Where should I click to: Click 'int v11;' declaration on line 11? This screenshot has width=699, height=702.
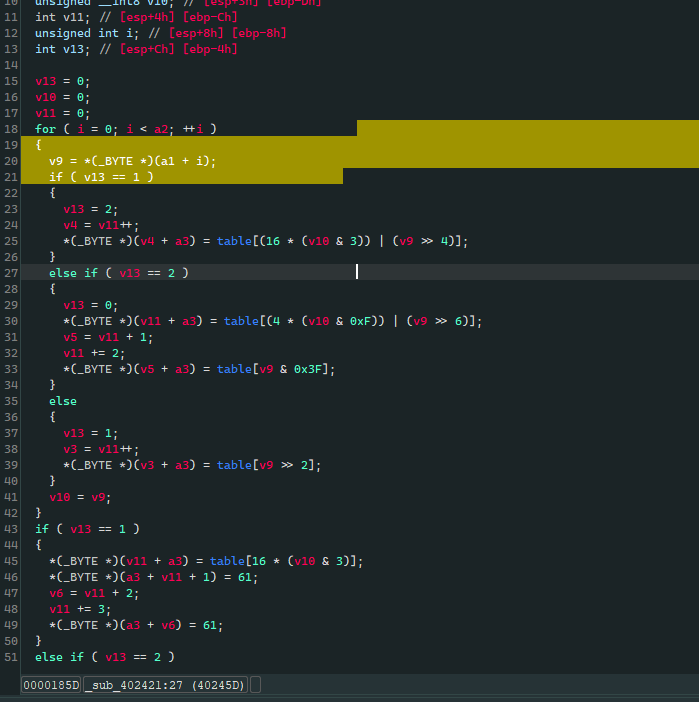[63, 17]
